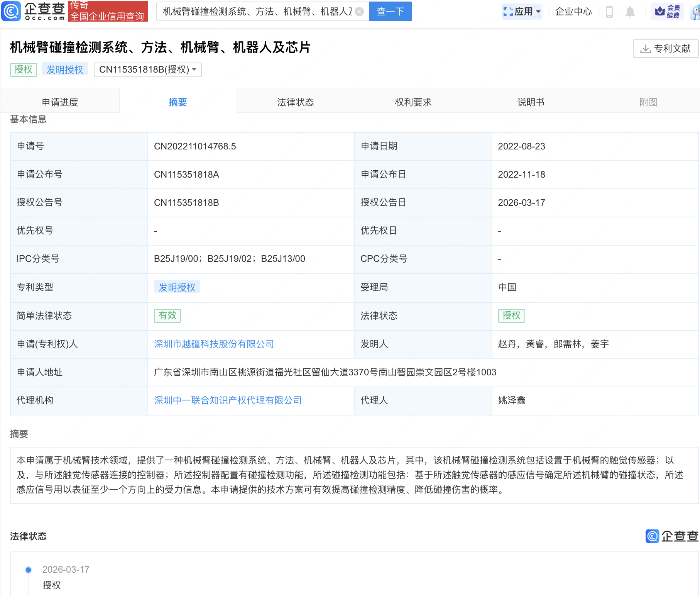Screen dimensions: 700x597
Task: Switch to the 申请进度 tab
Action: point(60,102)
